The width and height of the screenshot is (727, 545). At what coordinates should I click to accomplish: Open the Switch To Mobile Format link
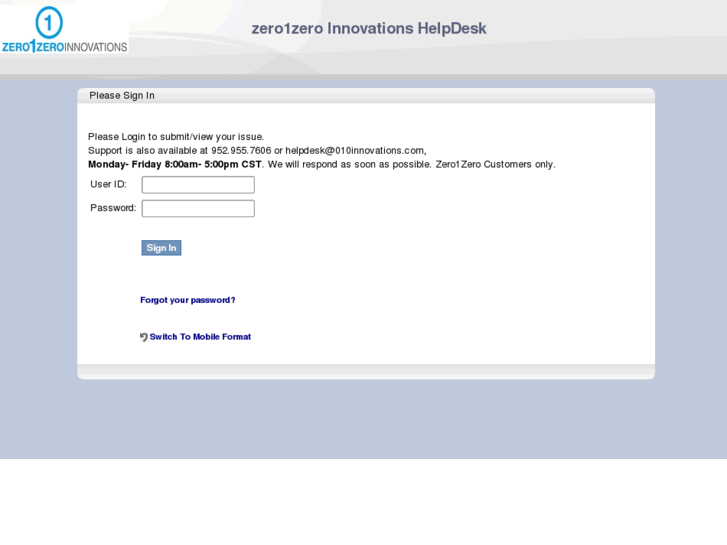click(x=200, y=337)
